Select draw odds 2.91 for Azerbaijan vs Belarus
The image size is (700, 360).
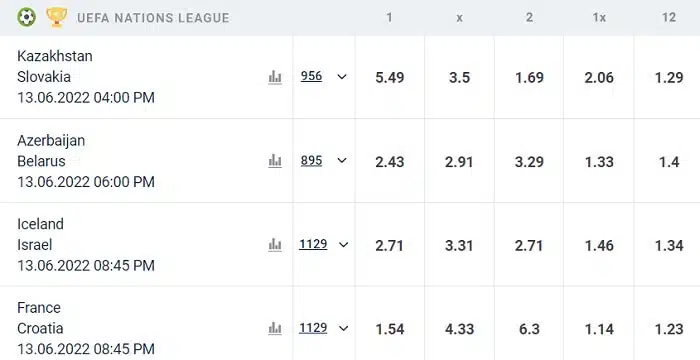pyautogui.click(x=459, y=161)
